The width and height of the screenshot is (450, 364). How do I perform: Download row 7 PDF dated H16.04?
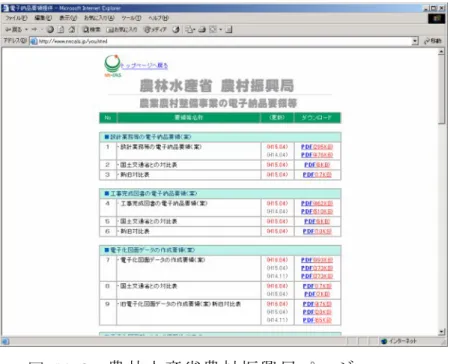tap(317, 260)
